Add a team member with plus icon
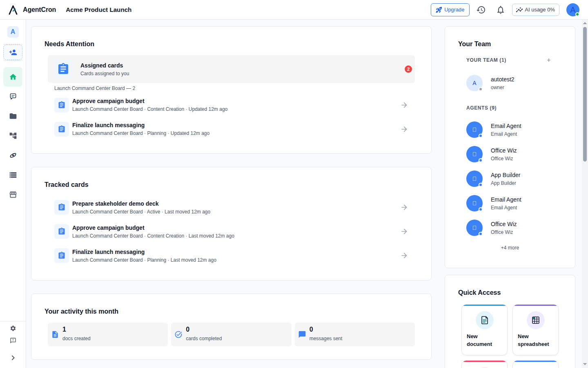The height and width of the screenshot is (368, 588). 549,60
